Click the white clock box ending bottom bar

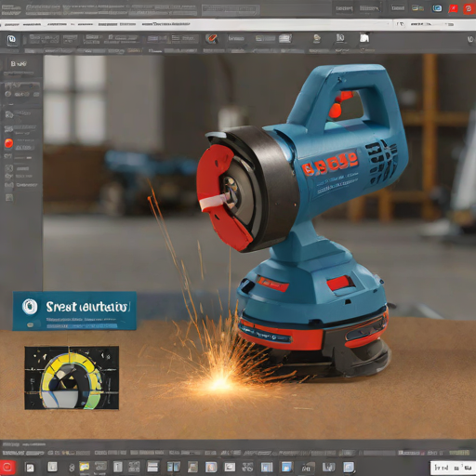coord(453,468)
